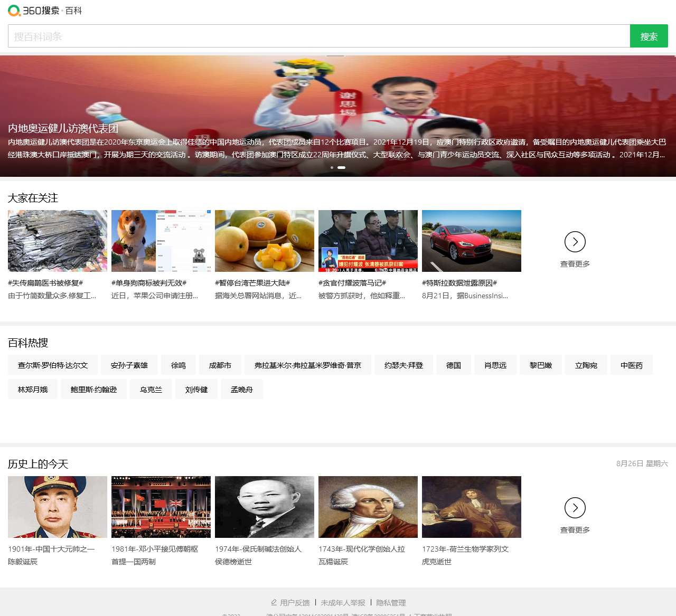Select hot search tag 成都市

[x=220, y=365]
